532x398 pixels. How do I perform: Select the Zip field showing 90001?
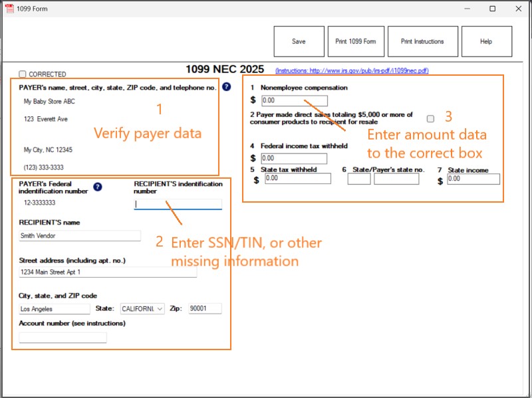(x=204, y=309)
